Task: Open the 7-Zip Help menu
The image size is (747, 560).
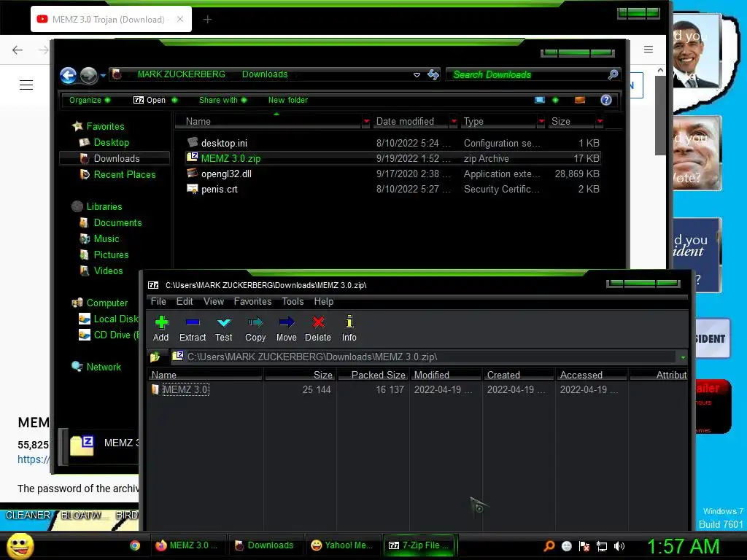Action: (323, 301)
